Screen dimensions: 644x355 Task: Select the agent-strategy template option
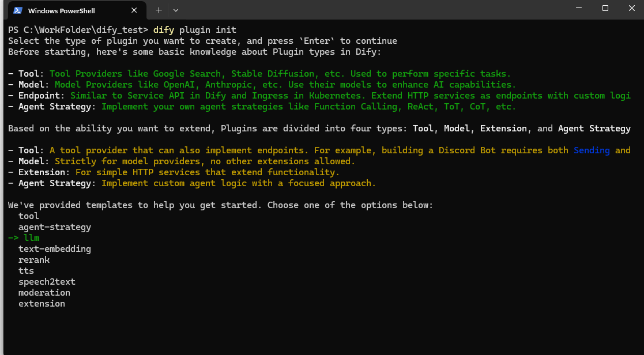coord(54,226)
